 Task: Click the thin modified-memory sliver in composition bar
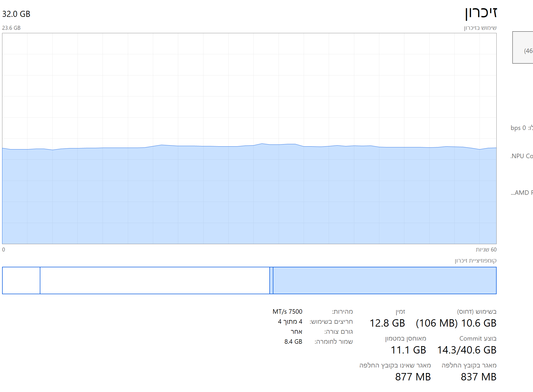point(271,280)
